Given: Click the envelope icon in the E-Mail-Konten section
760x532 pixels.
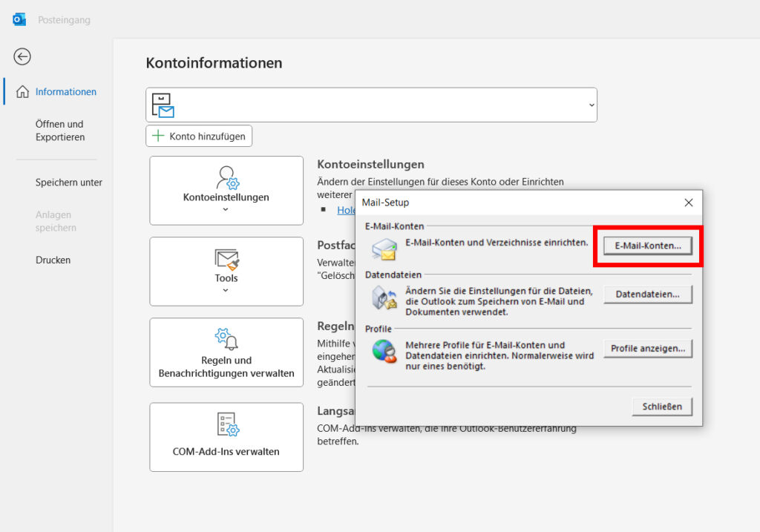Looking at the screenshot, I should (384, 247).
